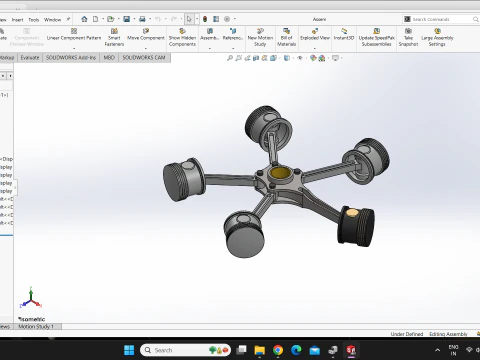Image resolution: width=480 pixels, height=360 pixels.
Task: Toggle Hide/Show Items eye icon
Action: (x=300, y=58)
